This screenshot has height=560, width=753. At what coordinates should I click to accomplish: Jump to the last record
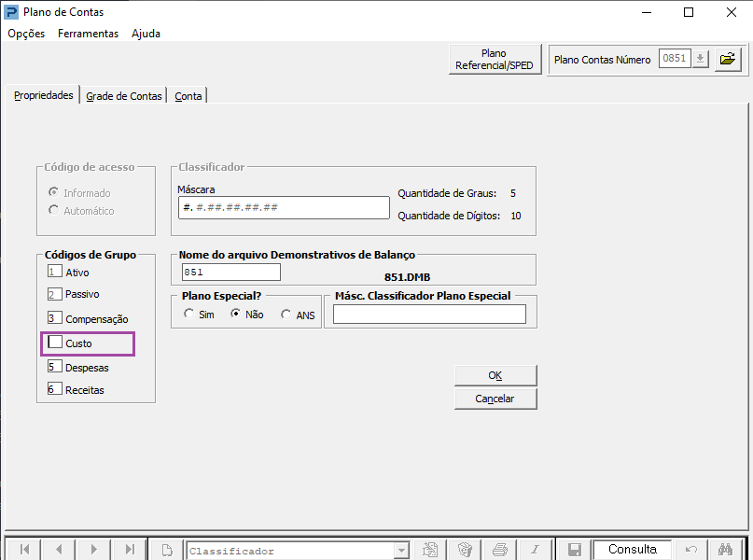click(129, 549)
